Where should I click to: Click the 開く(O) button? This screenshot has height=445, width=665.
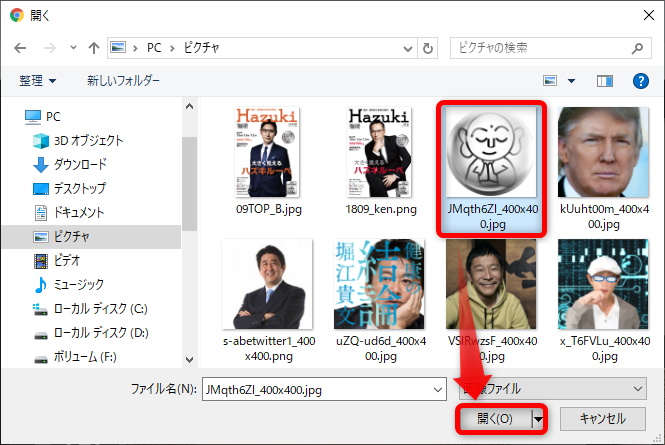(495, 419)
